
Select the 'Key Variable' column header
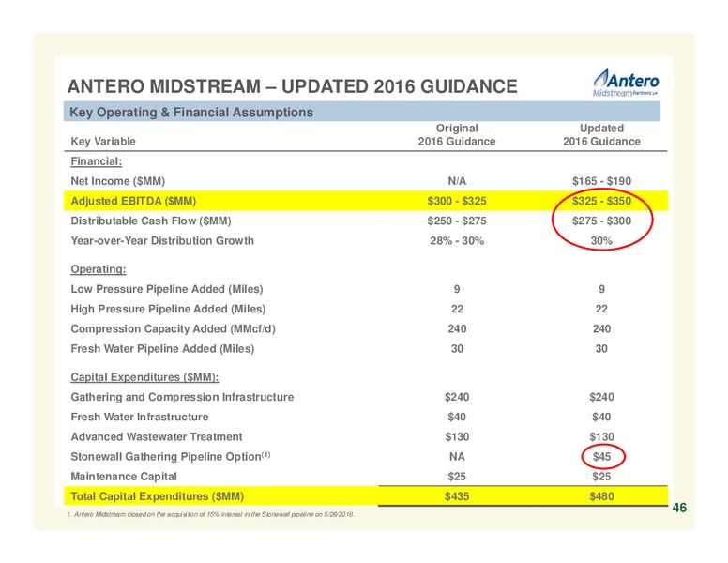click(103, 141)
